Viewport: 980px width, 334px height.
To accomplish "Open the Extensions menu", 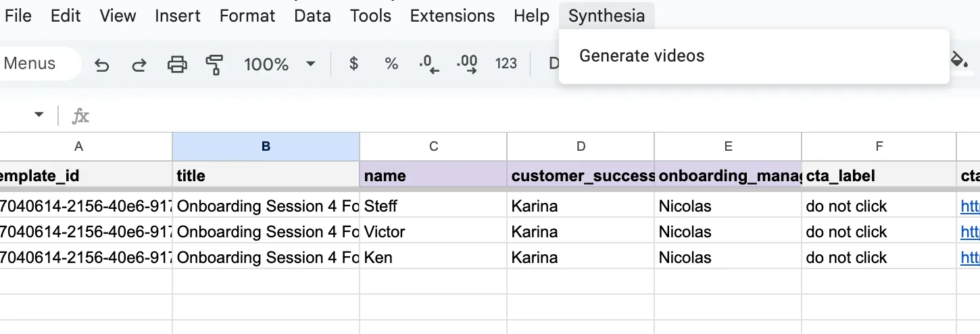I will [452, 16].
